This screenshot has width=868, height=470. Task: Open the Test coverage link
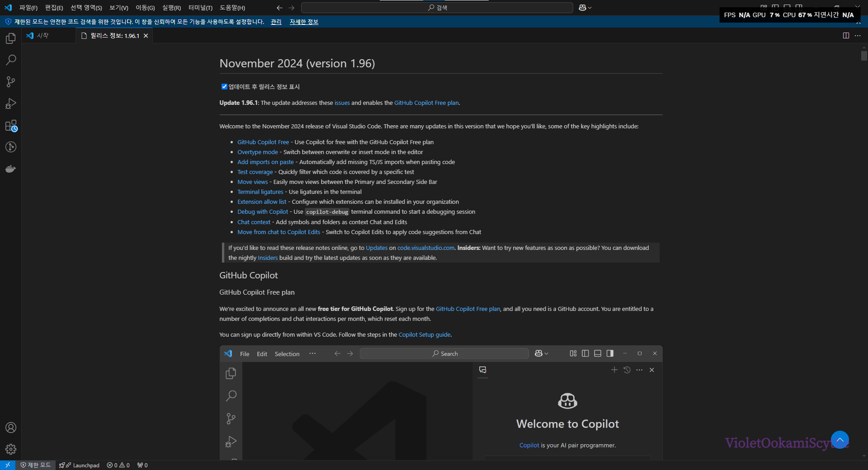click(x=255, y=172)
